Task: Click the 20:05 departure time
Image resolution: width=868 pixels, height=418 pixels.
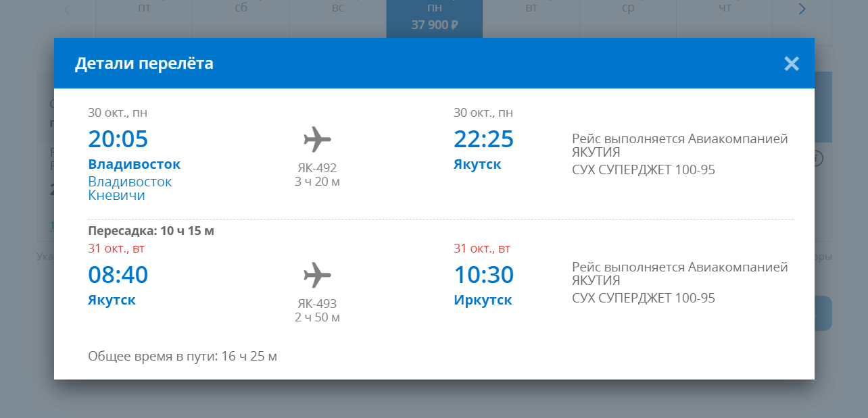Action: click(x=118, y=139)
